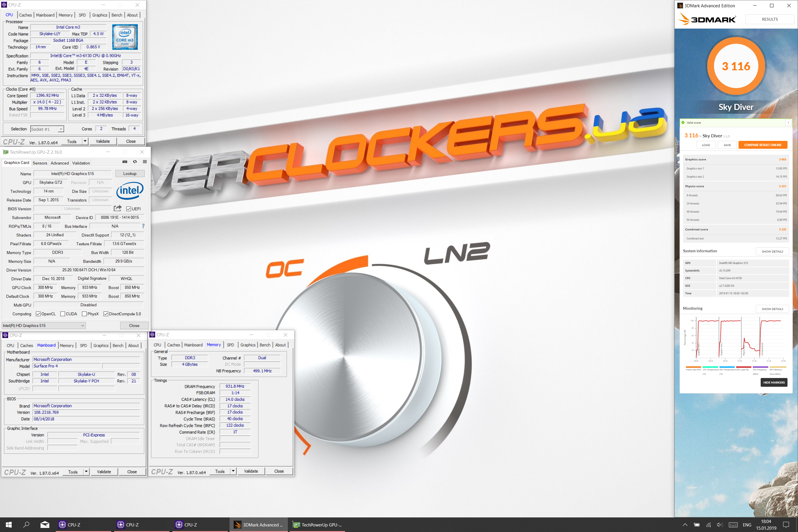Toggle OpenCL checkbox
798x532 pixels.
pyautogui.click(x=38, y=314)
